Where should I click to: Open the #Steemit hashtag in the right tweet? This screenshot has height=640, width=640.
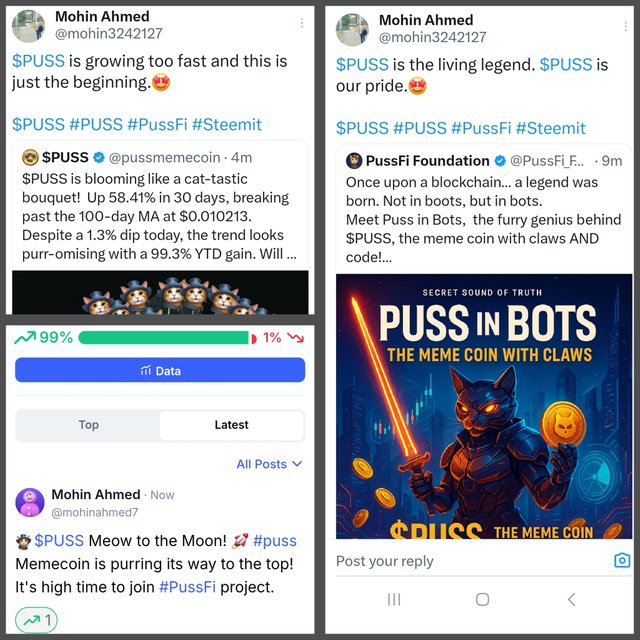[x=551, y=128]
